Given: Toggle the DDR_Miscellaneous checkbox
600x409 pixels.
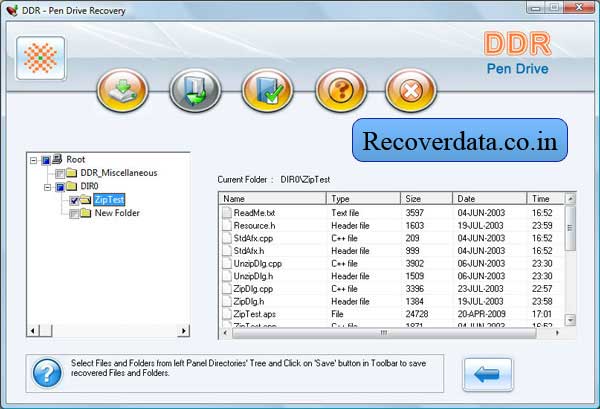Looking at the screenshot, I should (x=60, y=173).
